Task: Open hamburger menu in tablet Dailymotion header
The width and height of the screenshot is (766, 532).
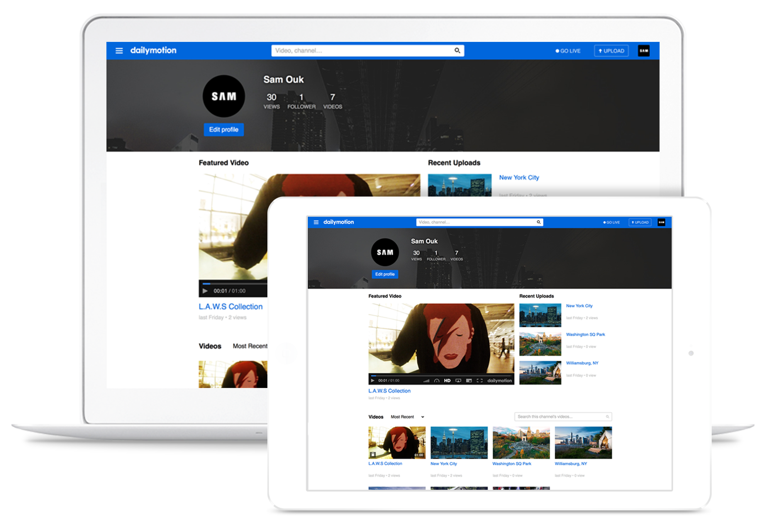Action: point(316,222)
